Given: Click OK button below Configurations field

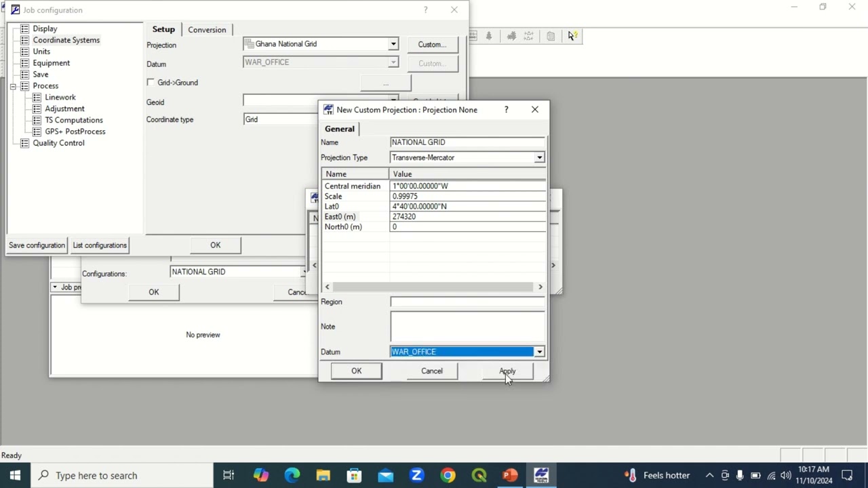Looking at the screenshot, I should point(154,292).
